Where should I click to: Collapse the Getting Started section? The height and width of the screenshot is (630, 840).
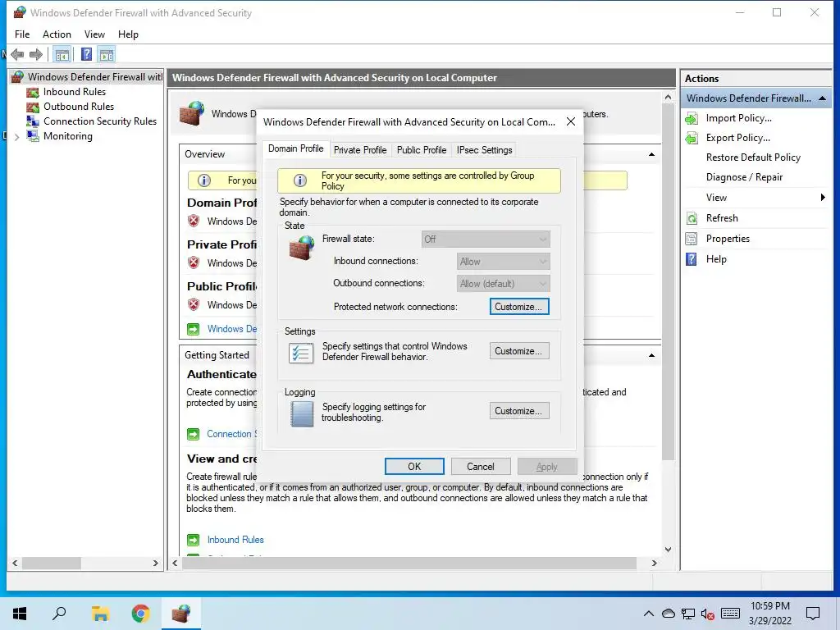pyautogui.click(x=651, y=355)
